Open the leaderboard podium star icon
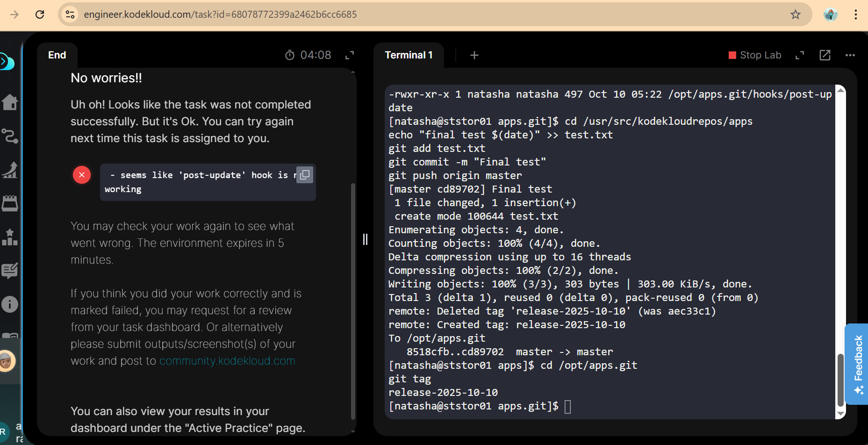 tap(9, 237)
